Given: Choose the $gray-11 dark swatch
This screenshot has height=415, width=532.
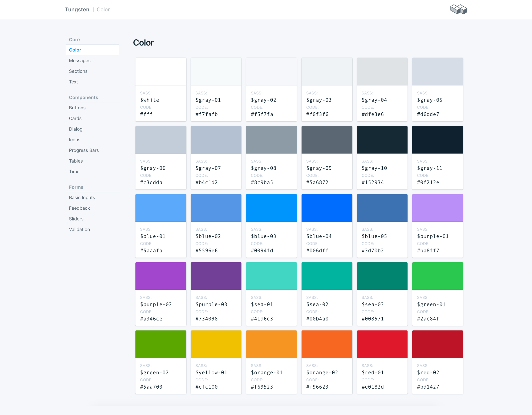Looking at the screenshot, I should [x=438, y=140].
